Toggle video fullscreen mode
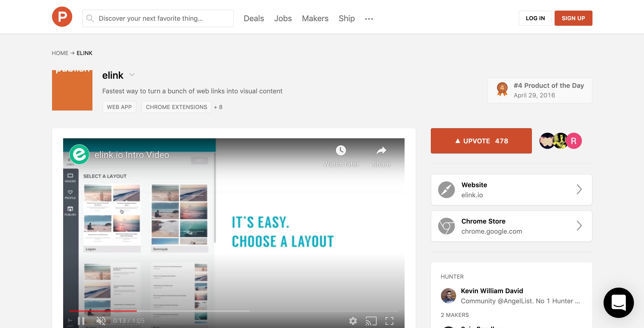Screen dimensions: 644x328 [x=389, y=321]
